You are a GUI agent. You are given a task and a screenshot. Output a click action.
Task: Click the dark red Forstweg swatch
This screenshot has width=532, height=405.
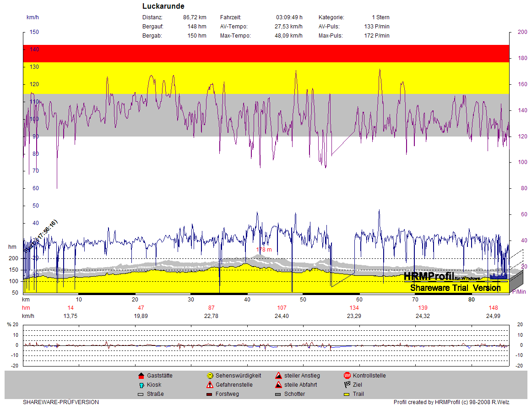coord(210,394)
